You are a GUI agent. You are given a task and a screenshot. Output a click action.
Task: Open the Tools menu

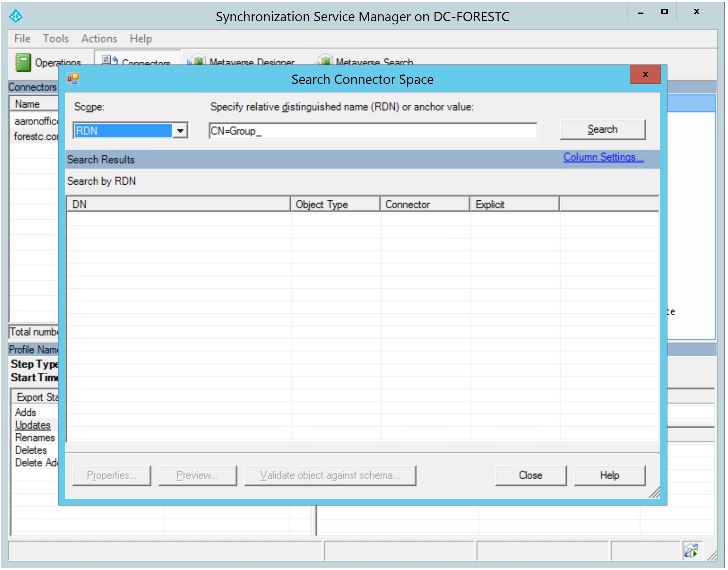point(56,38)
